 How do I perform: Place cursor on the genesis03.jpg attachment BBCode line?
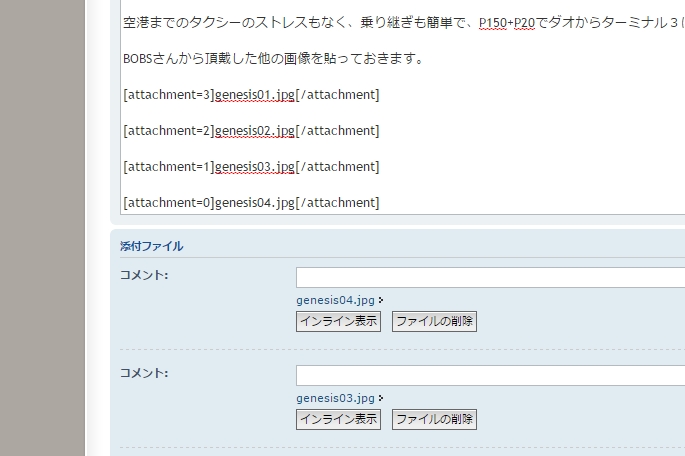250,167
